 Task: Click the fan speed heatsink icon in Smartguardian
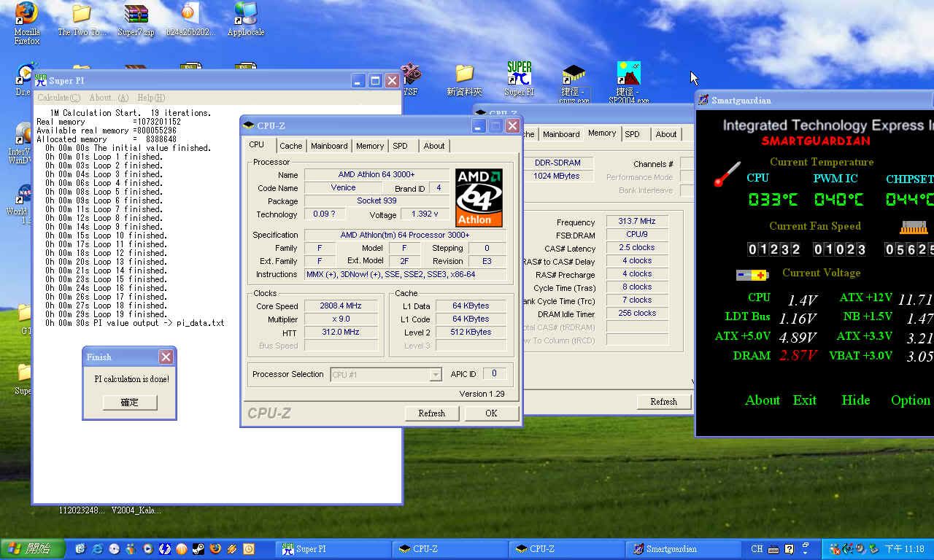click(x=914, y=227)
